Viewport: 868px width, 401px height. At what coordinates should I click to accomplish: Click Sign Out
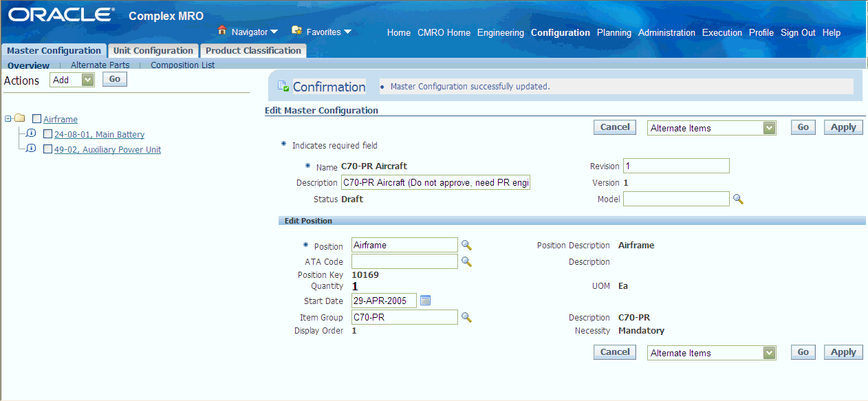click(798, 32)
